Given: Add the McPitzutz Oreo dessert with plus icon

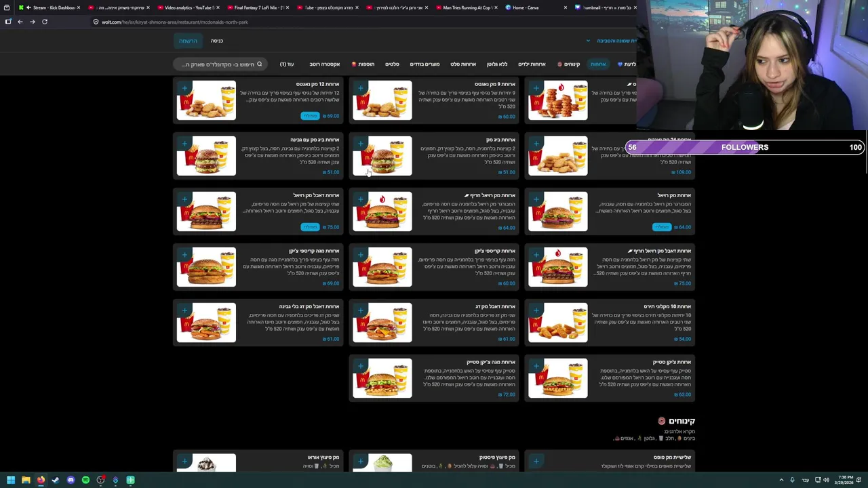Looking at the screenshot, I should [184, 462].
